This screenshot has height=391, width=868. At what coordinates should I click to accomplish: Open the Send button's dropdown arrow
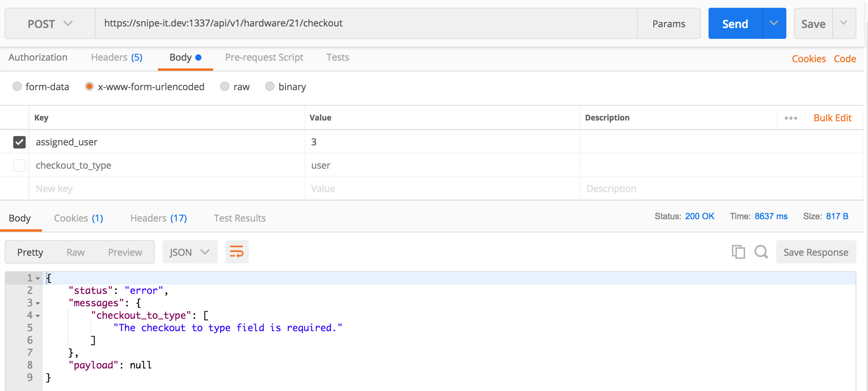(x=774, y=23)
